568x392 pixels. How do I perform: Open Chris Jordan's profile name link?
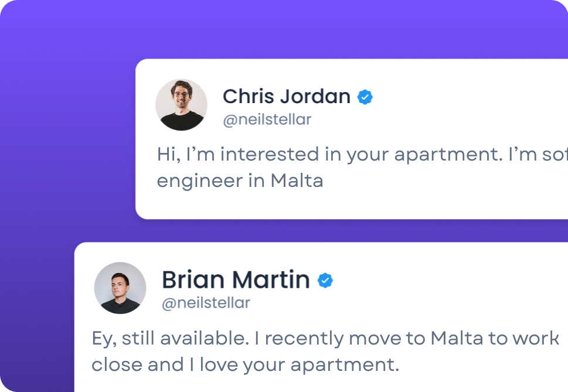286,96
